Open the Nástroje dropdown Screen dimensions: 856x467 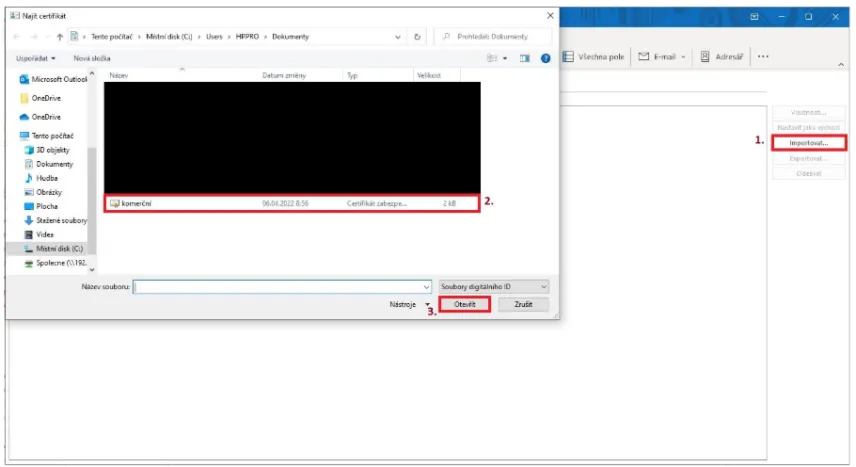click(x=409, y=304)
